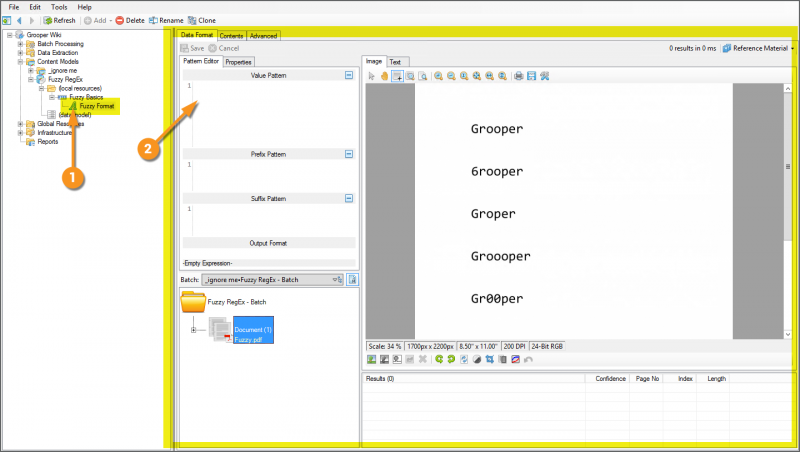Click the floppy disk save image icon
This screenshot has width=800, height=452.
tap(532, 76)
